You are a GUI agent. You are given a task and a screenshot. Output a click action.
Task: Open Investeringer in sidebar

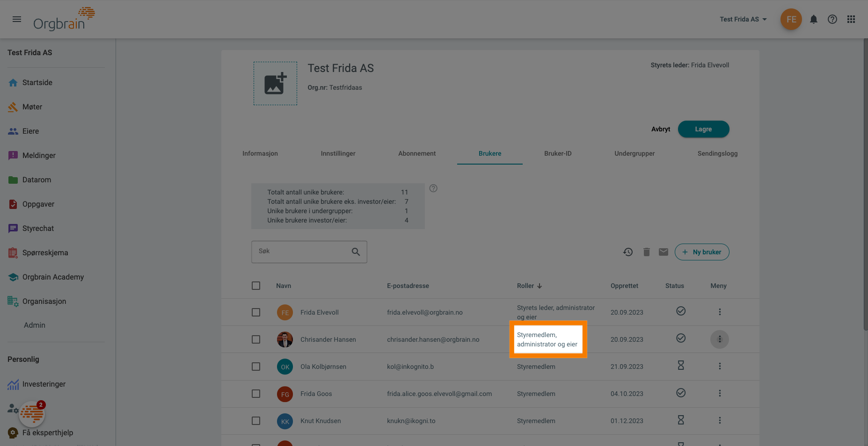pos(36,384)
